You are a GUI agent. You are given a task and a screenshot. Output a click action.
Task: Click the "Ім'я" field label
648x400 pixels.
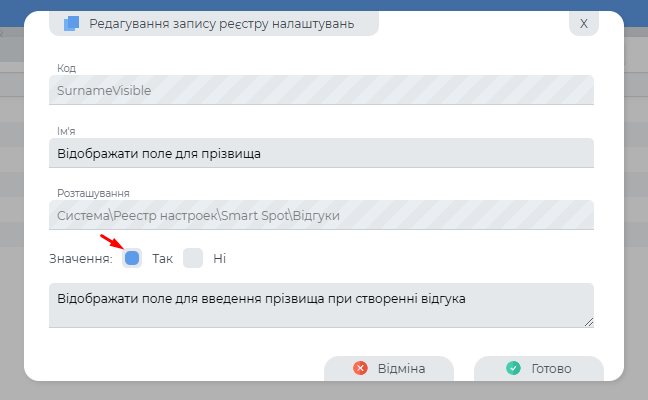tap(67, 131)
